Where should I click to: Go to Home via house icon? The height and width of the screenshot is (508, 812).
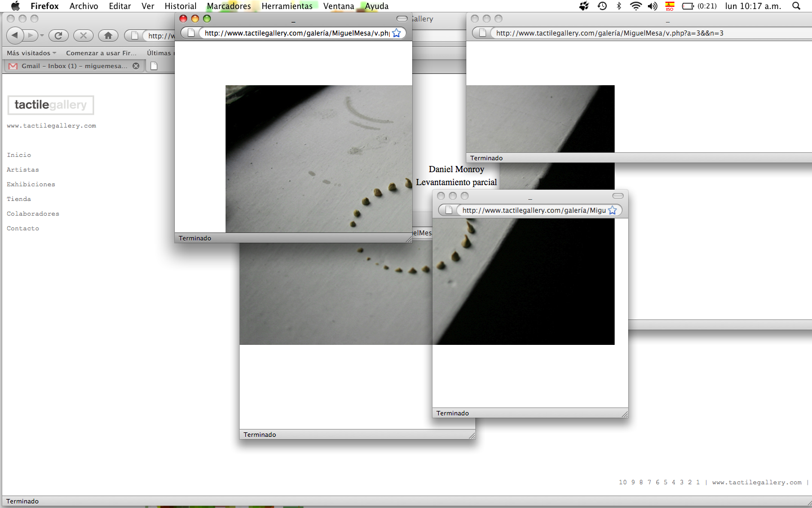pos(108,36)
